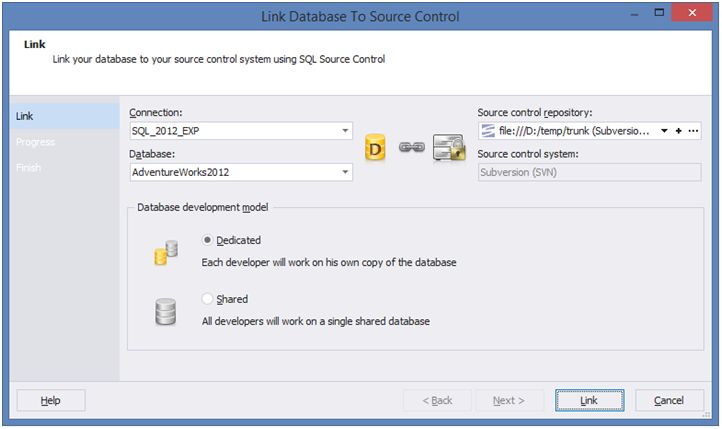Open Help for this dialog

[51, 400]
